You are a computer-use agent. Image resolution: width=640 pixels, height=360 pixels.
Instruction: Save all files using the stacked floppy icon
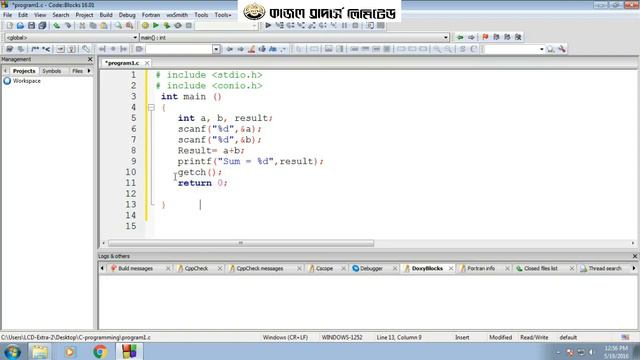[x=42, y=26]
